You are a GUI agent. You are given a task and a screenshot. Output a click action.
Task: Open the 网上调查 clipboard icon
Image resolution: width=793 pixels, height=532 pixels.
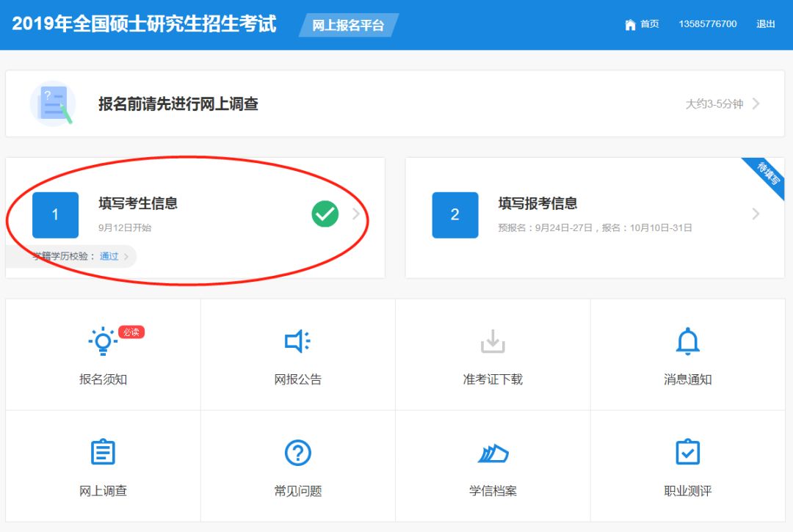tap(103, 453)
